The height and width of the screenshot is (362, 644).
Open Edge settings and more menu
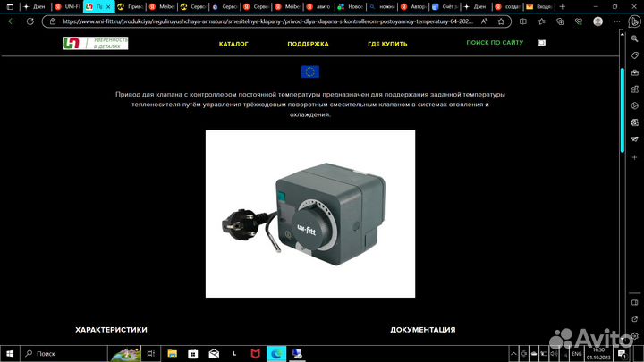pyautogui.click(x=617, y=21)
